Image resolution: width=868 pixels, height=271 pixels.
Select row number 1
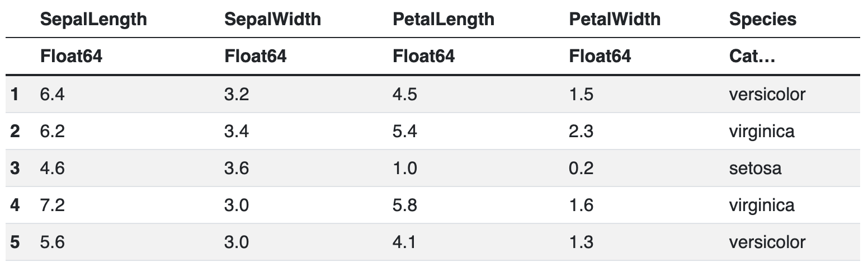pos(15,94)
